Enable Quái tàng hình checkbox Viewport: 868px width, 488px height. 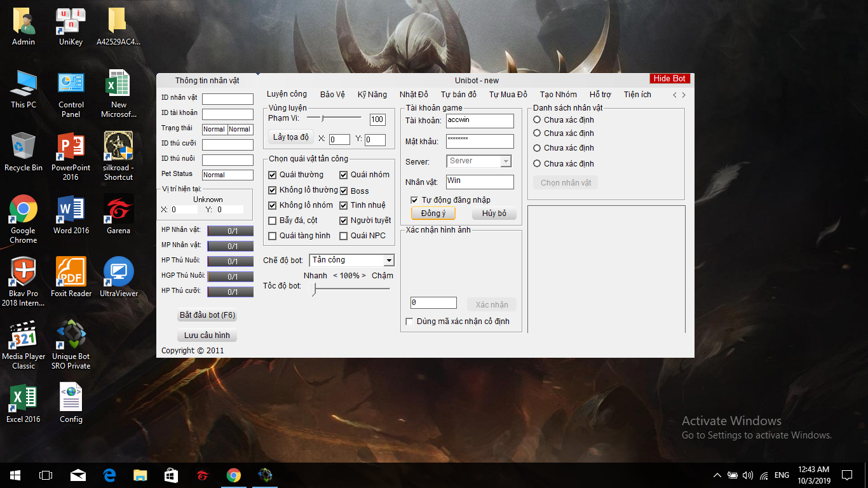pyautogui.click(x=273, y=236)
